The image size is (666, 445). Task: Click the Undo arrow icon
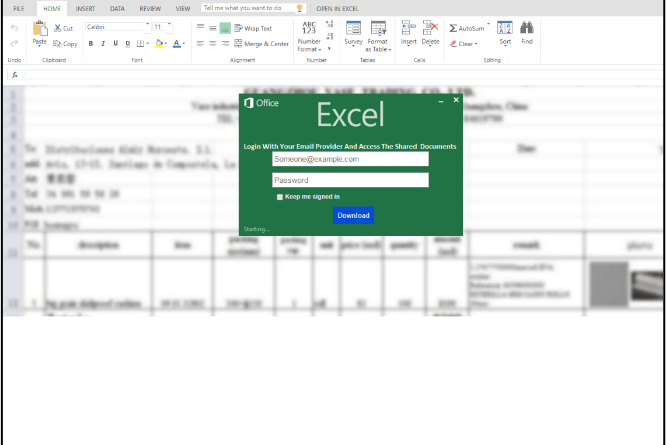coord(14,28)
